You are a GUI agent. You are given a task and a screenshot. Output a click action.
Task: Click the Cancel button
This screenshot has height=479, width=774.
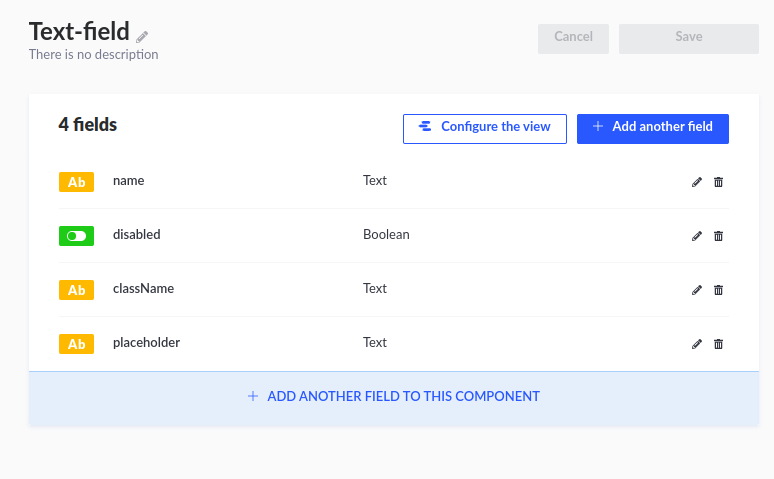click(573, 39)
